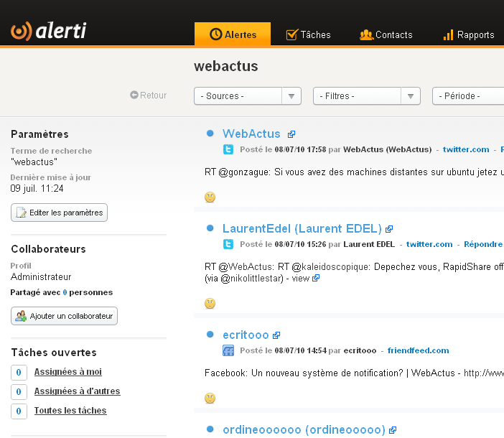The image size is (504, 438).
Task: Click count box beside Assignées à moi
Action: pyautogui.click(x=19, y=373)
